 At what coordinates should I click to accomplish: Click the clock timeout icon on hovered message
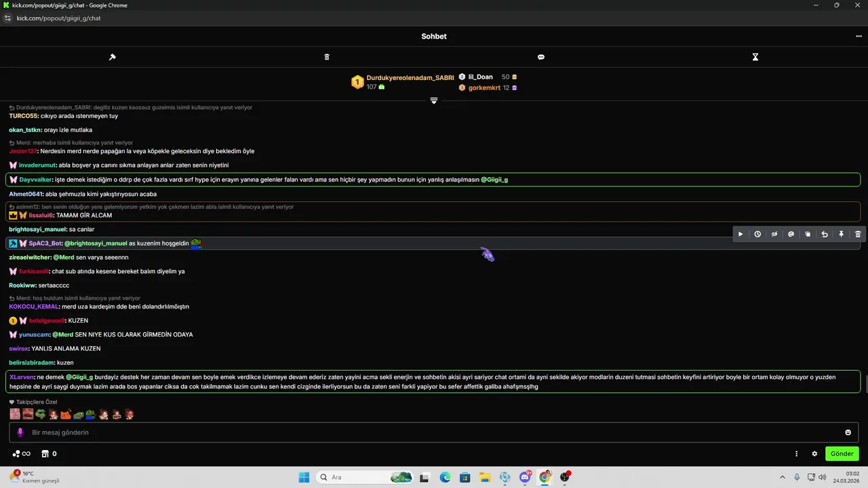tap(757, 235)
